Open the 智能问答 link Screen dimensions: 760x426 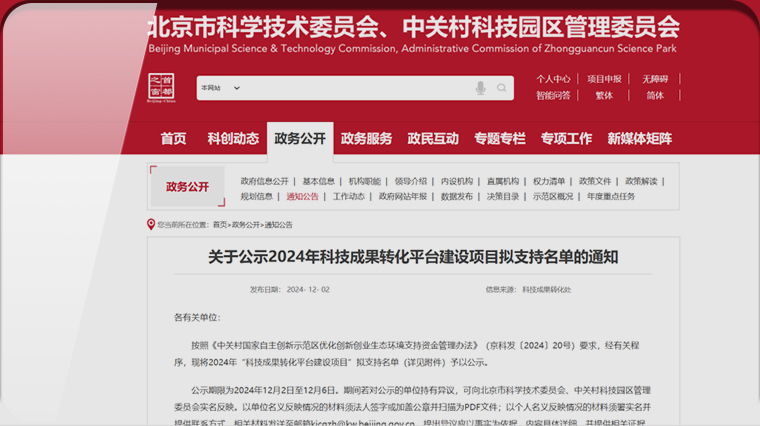[553, 96]
